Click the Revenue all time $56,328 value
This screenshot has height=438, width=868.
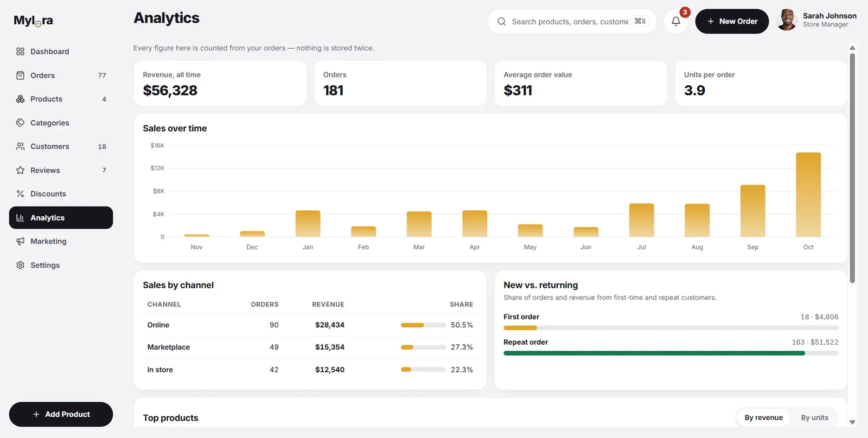coord(170,91)
